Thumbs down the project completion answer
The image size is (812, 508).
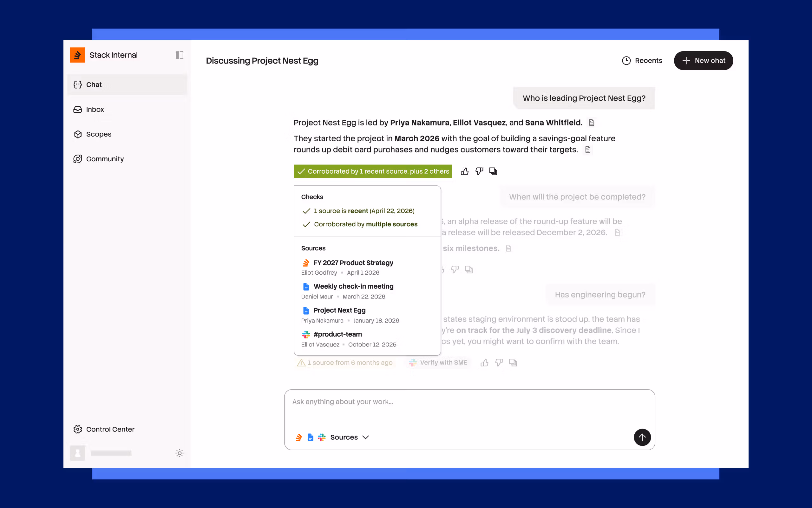pyautogui.click(x=455, y=270)
